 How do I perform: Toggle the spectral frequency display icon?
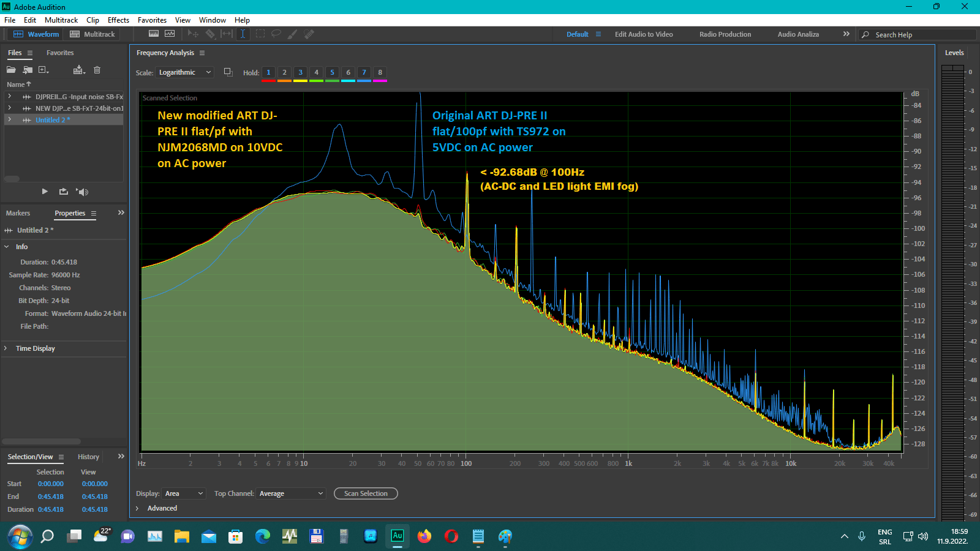click(x=154, y=34)
